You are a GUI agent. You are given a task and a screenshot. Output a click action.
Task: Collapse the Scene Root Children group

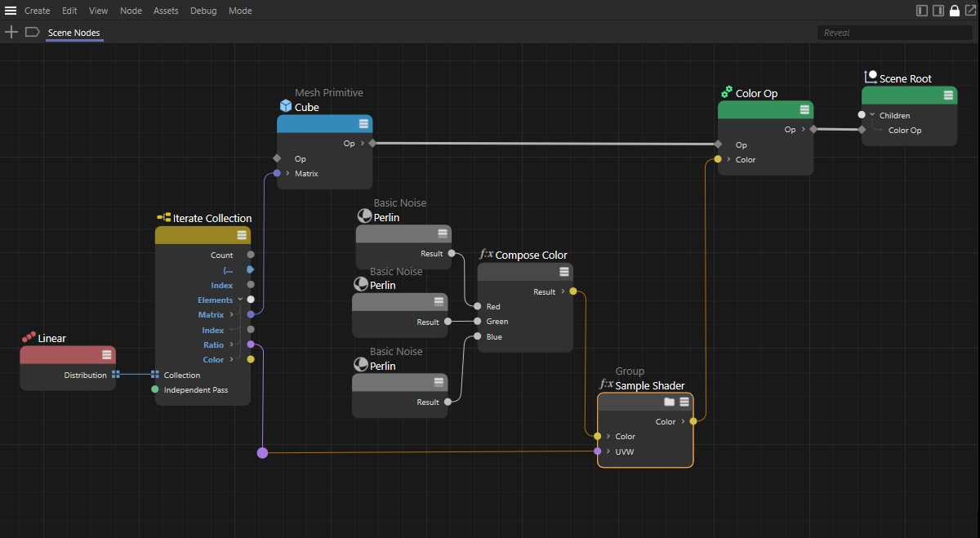(872, 115)
